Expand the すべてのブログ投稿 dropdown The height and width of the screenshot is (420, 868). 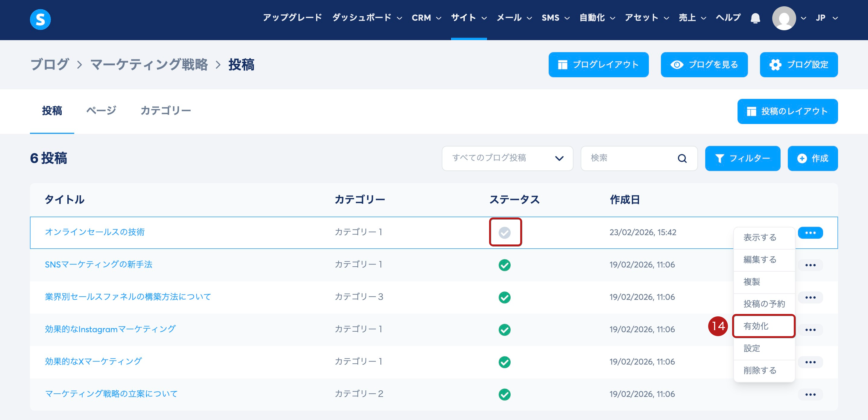507,158
